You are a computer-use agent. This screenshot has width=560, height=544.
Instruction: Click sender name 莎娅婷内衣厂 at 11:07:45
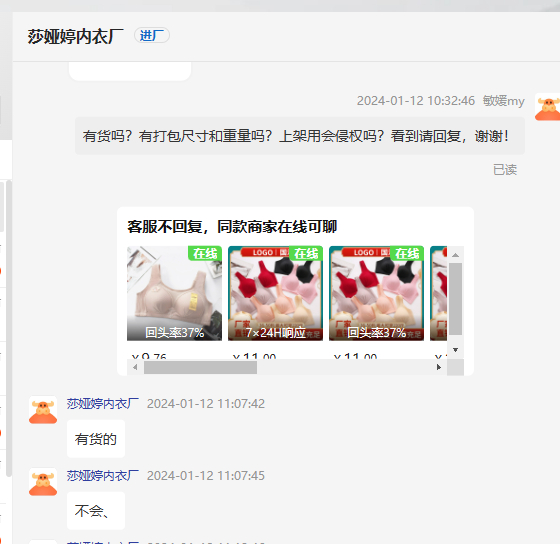(103, 476)
